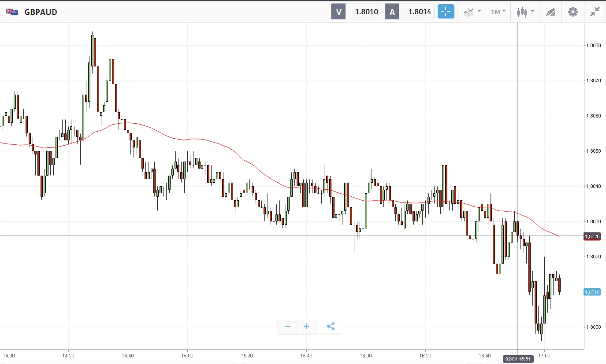Screen dimensions: 606x364
Task: Open chart settings gear
Action: pyautogui.click(x=573, y=12)
